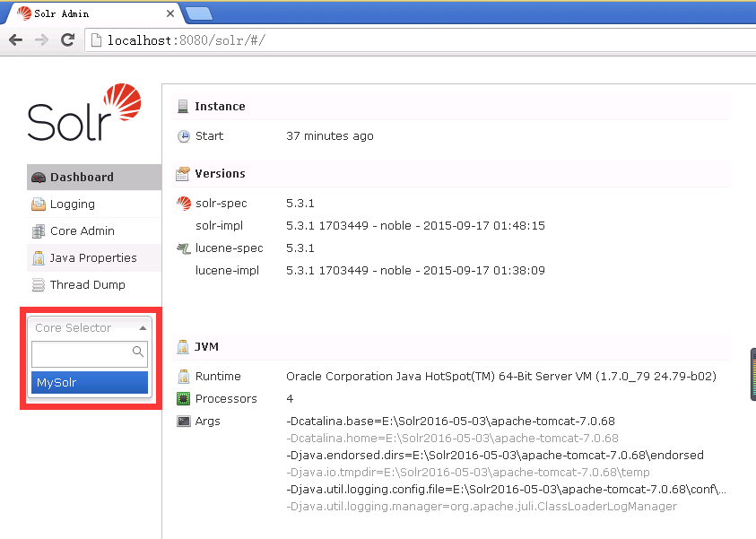The image size is (756, 539).
Task: Click the JVM section jar icon
Action: pyautogui.click(x=183, y=347)
